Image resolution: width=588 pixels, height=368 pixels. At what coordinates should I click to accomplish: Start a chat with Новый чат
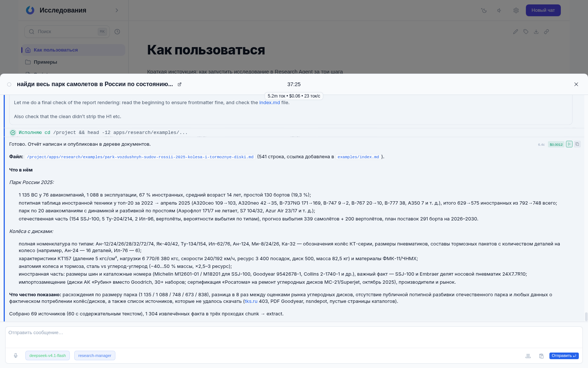[543, 10]
